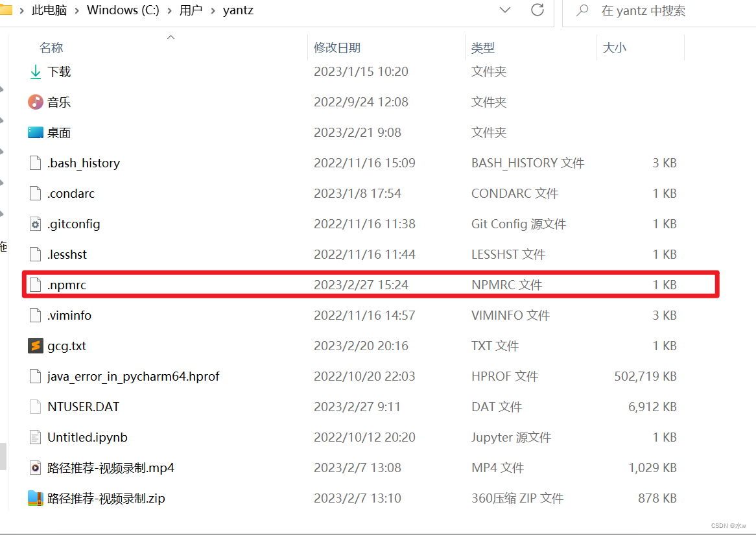Image resolution: width=756 pixels, height=535 pixels.
Task: Click the BASH_HISTORY 文件 type cell
Action: click(x=528, y=163)
